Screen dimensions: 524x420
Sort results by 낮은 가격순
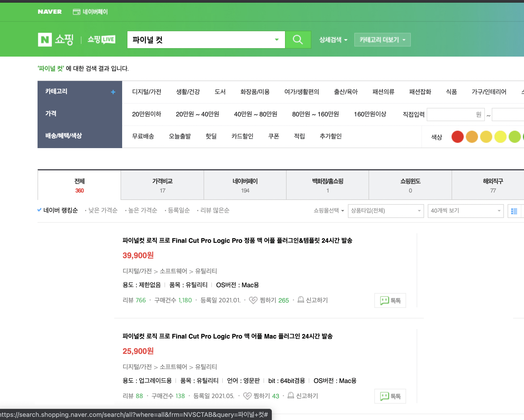(x=103, y=210)
